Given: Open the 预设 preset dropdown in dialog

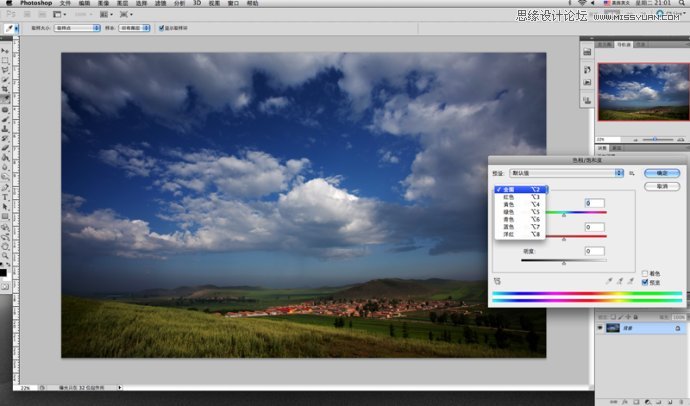Looking at the screenshot, I should tap(566, 173).
